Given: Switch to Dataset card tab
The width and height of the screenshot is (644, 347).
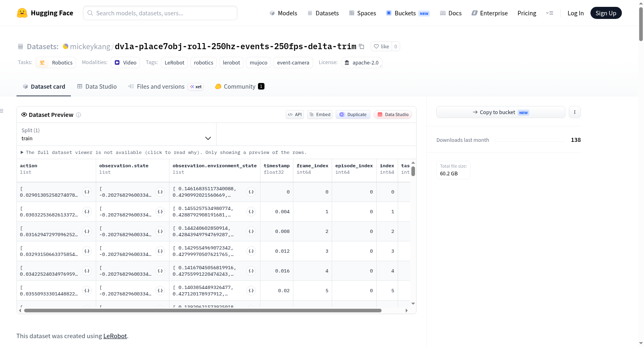Looking at the screenshot, I should (44, 86).
